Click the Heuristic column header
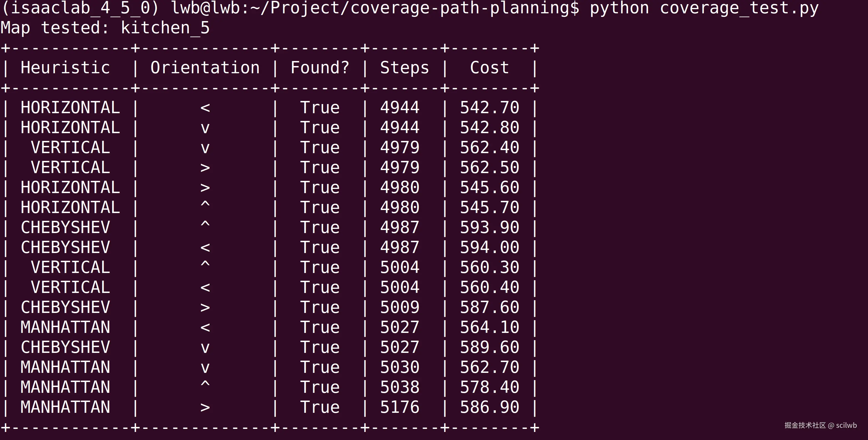The height and width of the screenshot is (440, 868). [x=65, y=68]
